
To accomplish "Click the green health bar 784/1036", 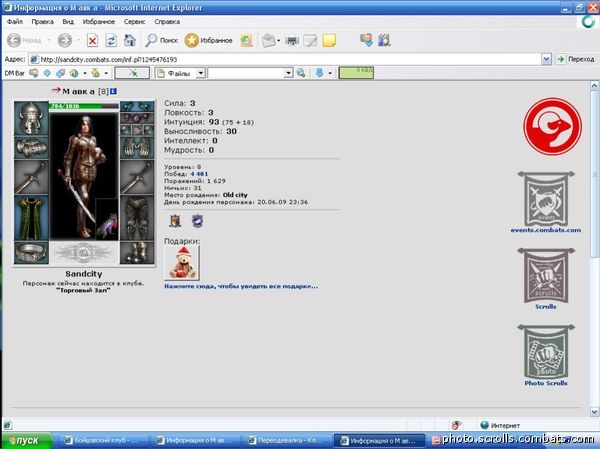I will pyautogui.click(x=84, y=106).
